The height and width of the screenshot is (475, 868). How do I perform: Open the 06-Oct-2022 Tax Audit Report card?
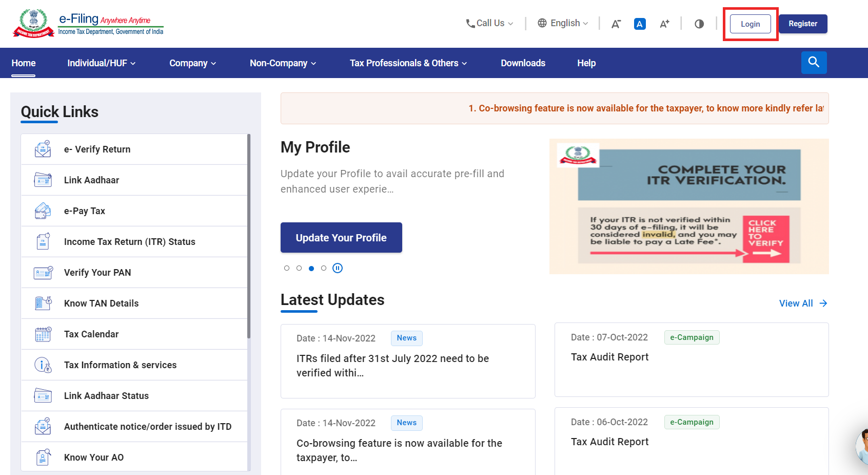[692, 441]
